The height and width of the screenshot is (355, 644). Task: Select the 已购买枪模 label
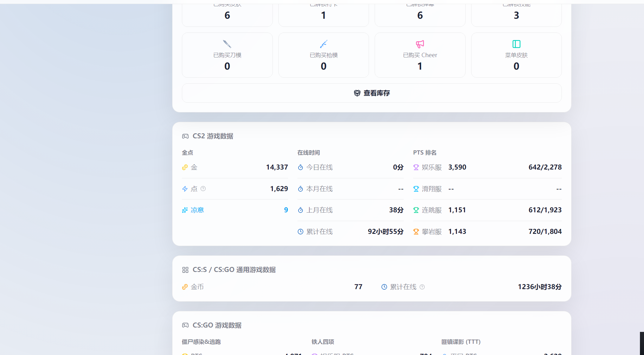(x=323, y=55)
